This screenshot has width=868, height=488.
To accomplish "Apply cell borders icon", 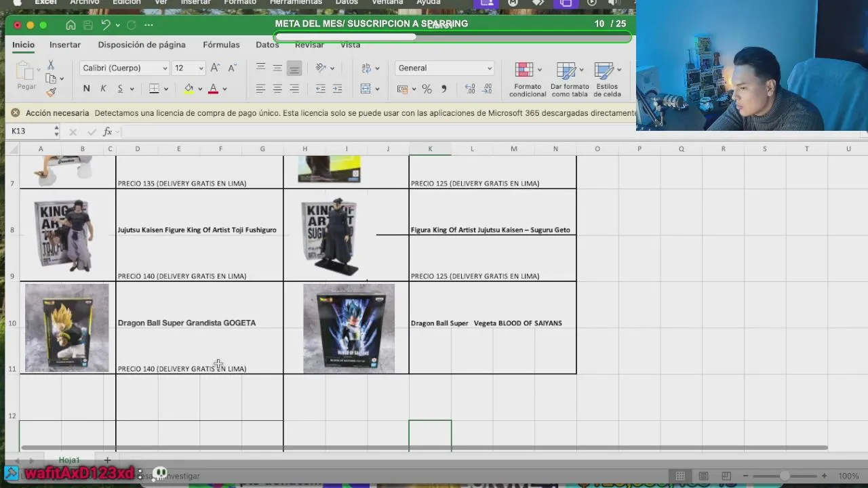I will (x=154, y=89).
